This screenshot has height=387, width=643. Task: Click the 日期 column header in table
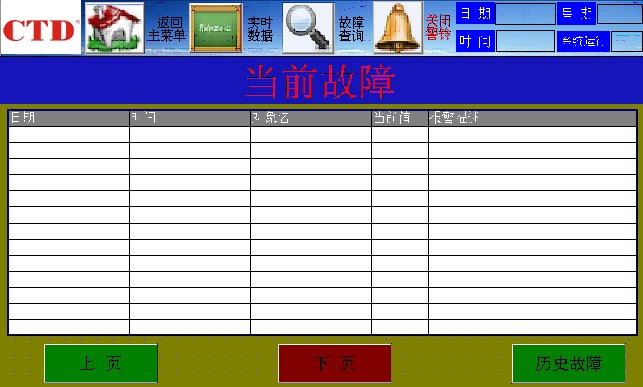point(68,118)
